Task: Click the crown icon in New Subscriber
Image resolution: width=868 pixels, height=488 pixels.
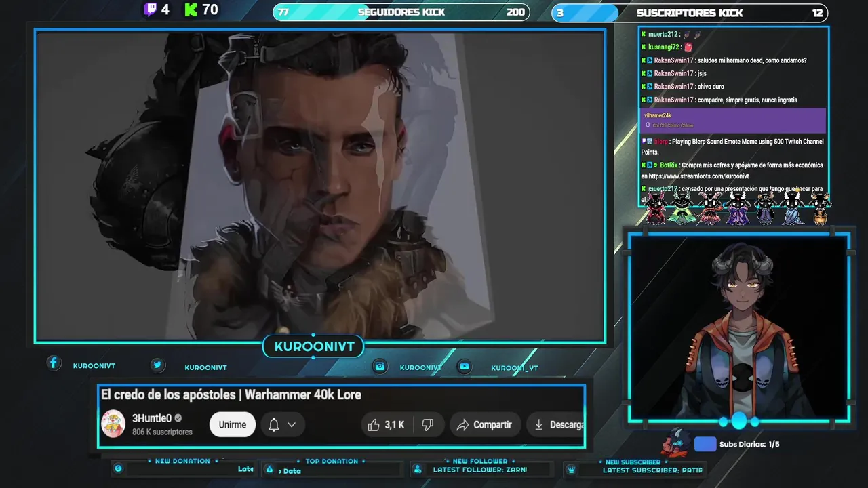Action: click(571, 469)
